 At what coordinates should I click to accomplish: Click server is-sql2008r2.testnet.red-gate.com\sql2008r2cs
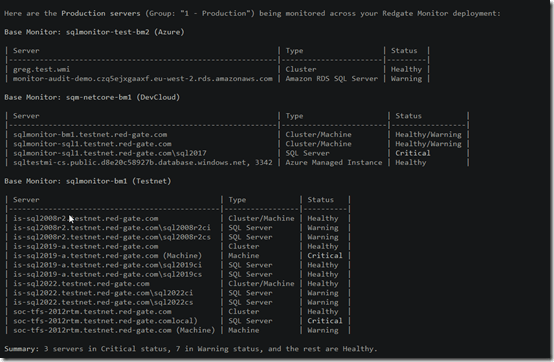pyautogui.click(x=112, y=237)
